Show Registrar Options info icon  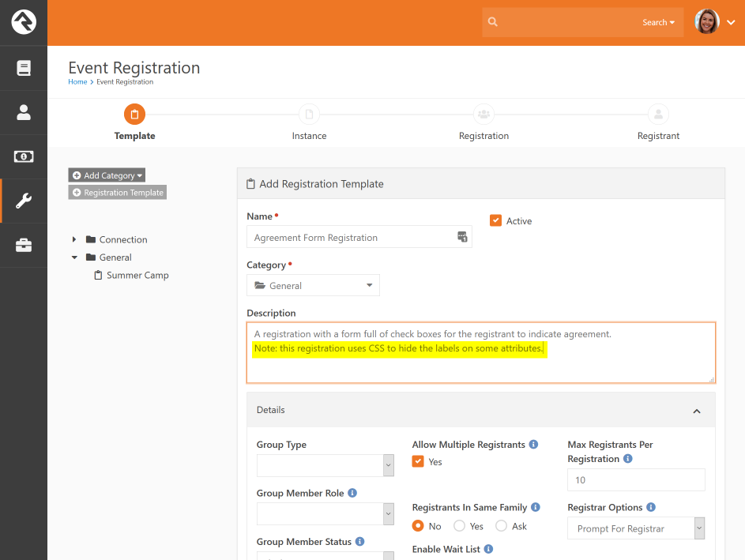[651, 507]
